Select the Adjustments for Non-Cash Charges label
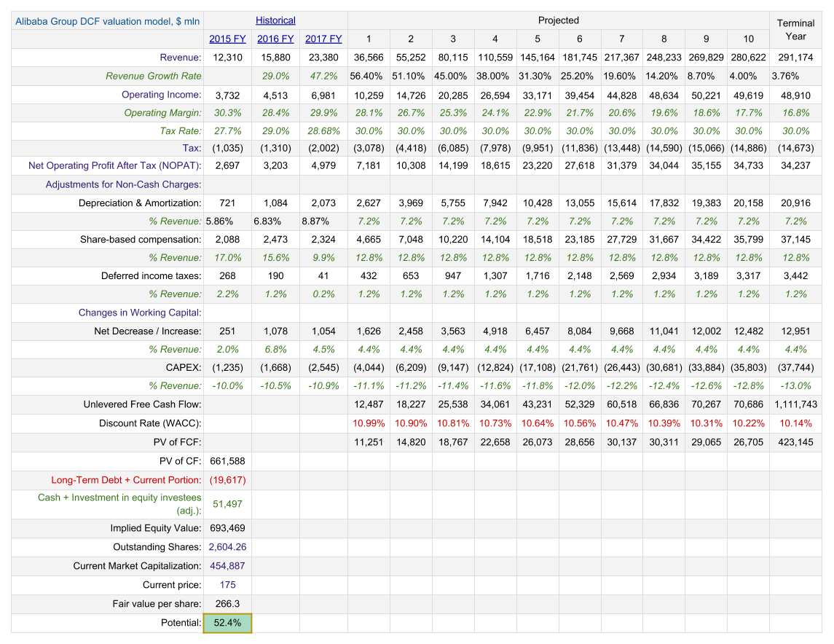 pos(123,185)
